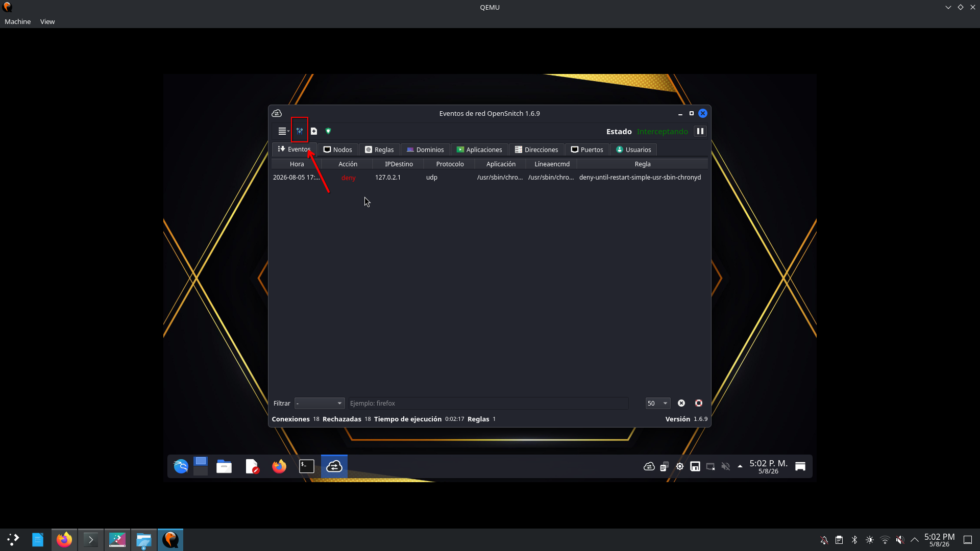The image size is (980, 551).
Task: Go to the Usuarios tab
Action: click(x=633, y=149)
